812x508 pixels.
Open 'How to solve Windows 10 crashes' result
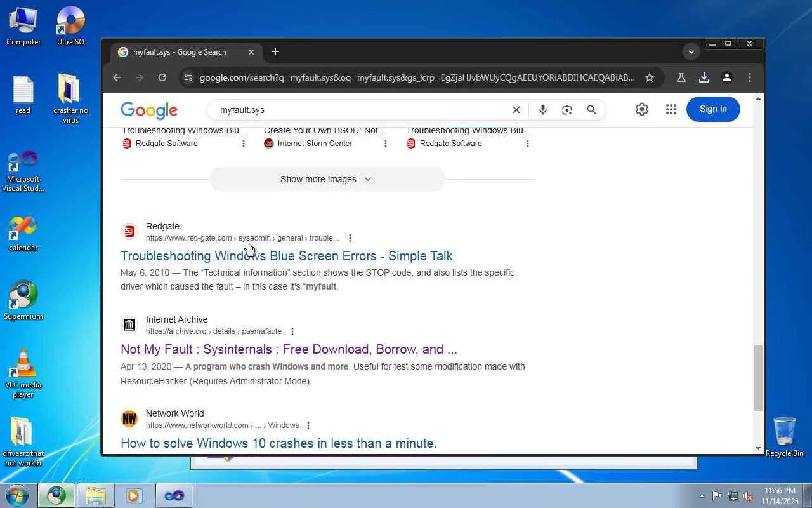278,443
